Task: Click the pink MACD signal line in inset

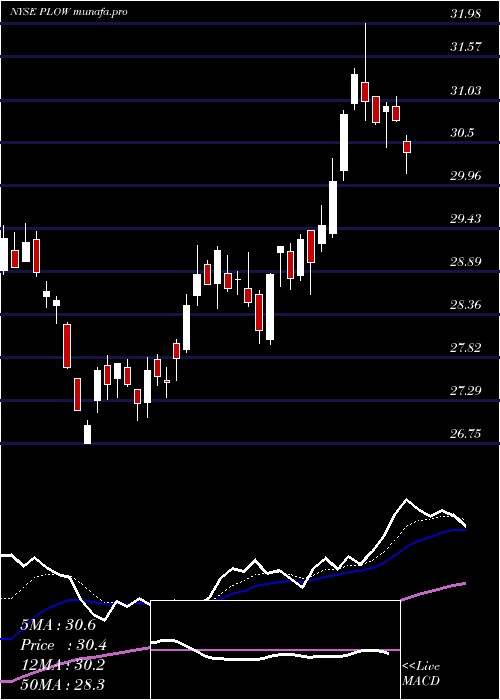Action: [x=275, y=650]
